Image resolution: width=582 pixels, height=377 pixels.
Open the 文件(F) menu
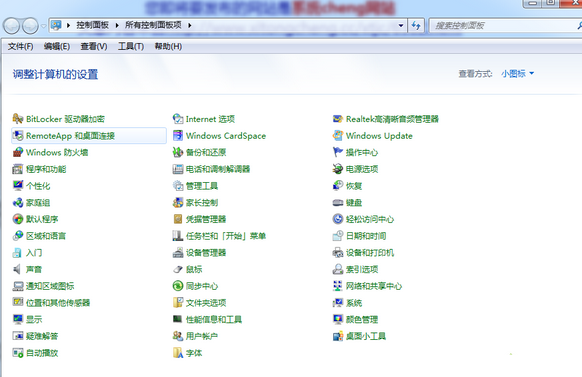(20, 46)
